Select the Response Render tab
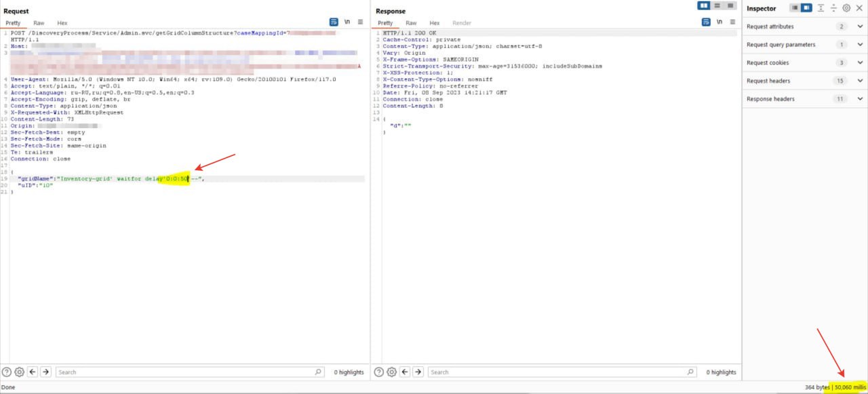Screen dimensions: 868x394 (x=462, y=23)
